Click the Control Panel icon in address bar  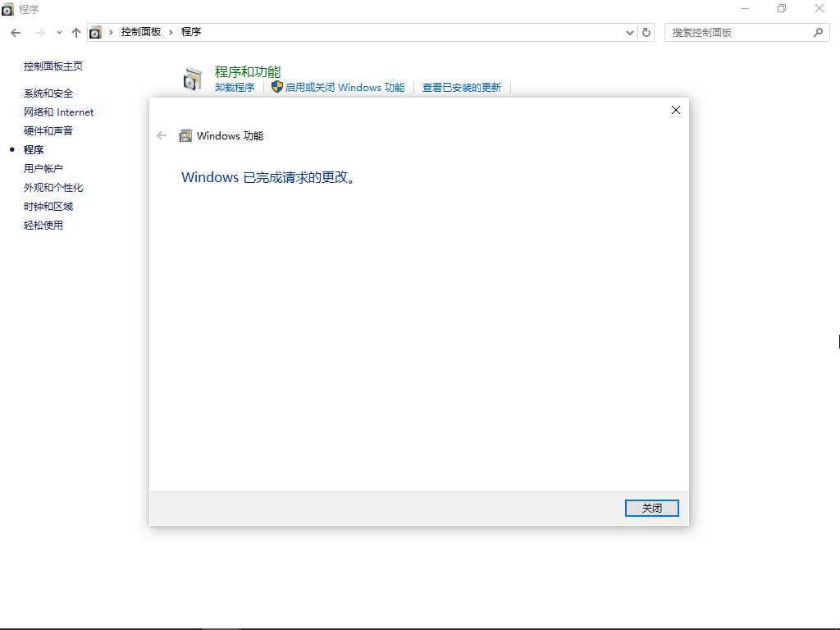click(x=95, y=31)
